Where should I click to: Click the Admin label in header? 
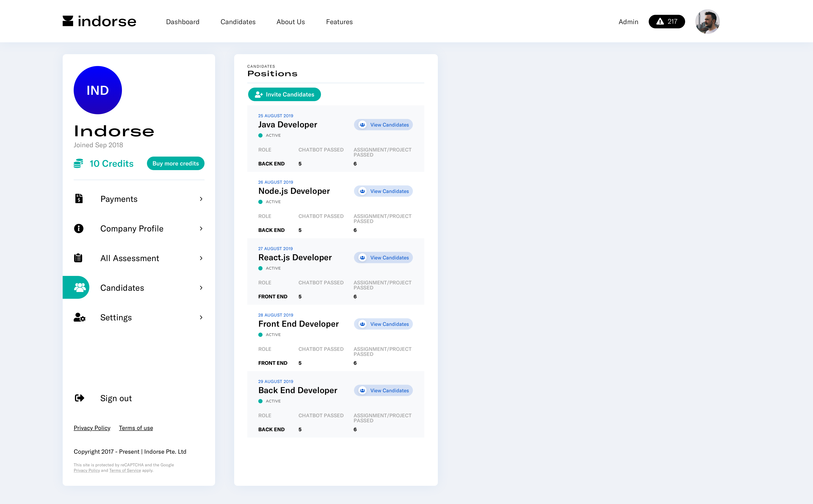tap(628, 22)
